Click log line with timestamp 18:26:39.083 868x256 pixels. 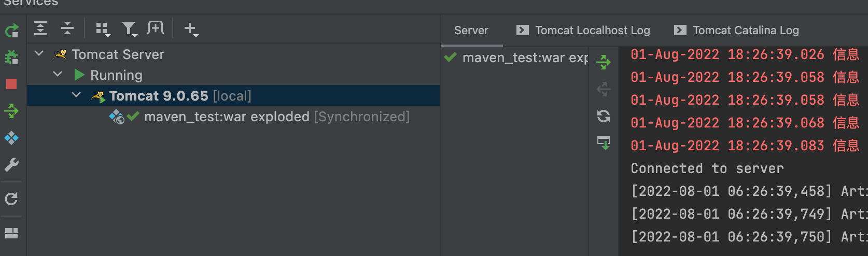745,146
